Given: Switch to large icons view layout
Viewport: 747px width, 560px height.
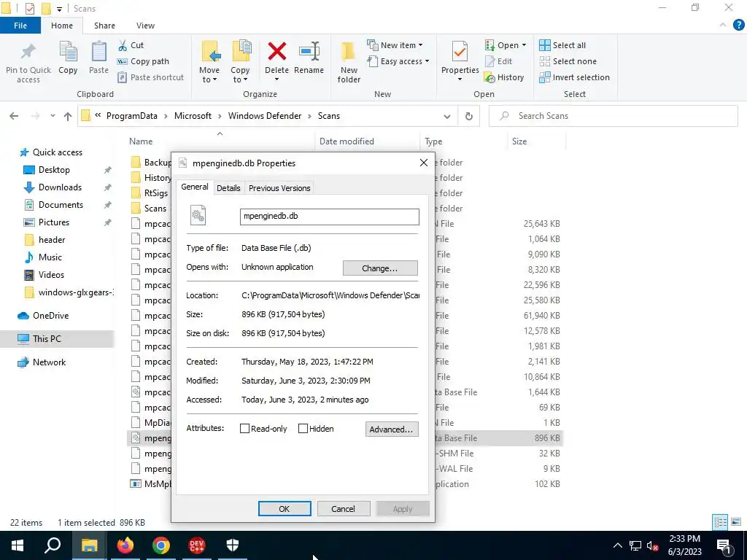Looking at the screenshot, I should click(x=736, y=522).
